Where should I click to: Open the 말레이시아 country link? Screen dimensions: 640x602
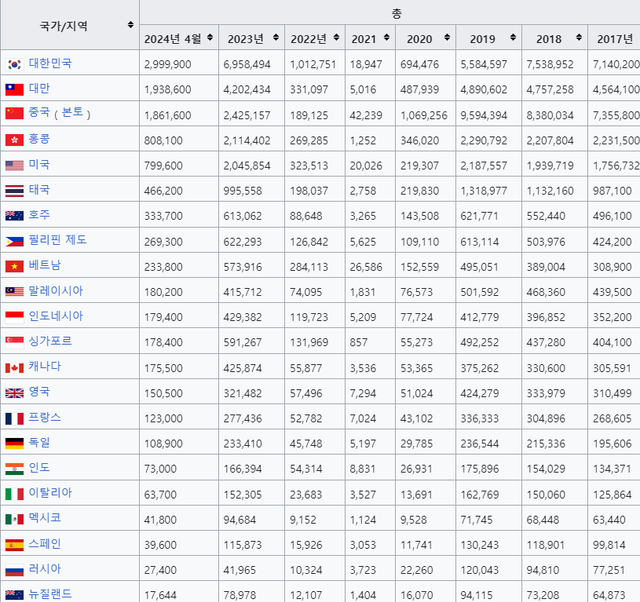(x=56, y=291)
